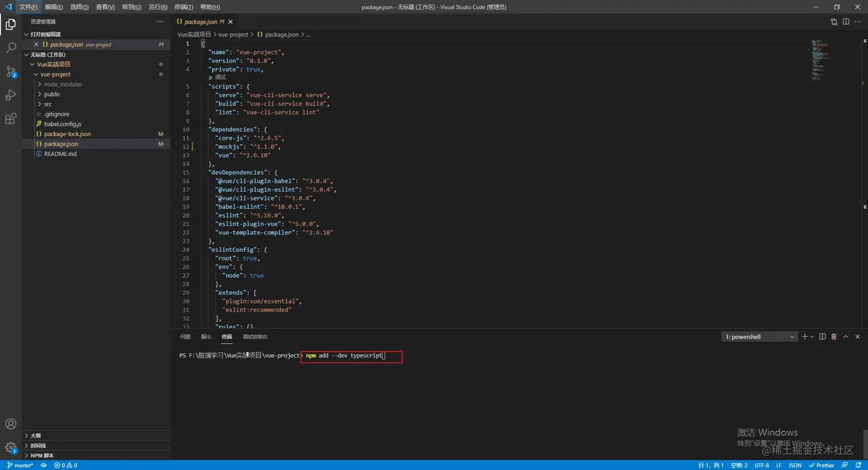Open the Extensions view
868x470 pixels.
coord(11,119)
